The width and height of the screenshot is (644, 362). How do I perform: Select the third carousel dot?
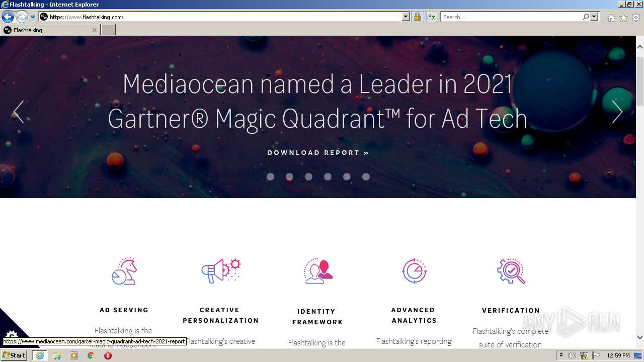pos(308,176)
